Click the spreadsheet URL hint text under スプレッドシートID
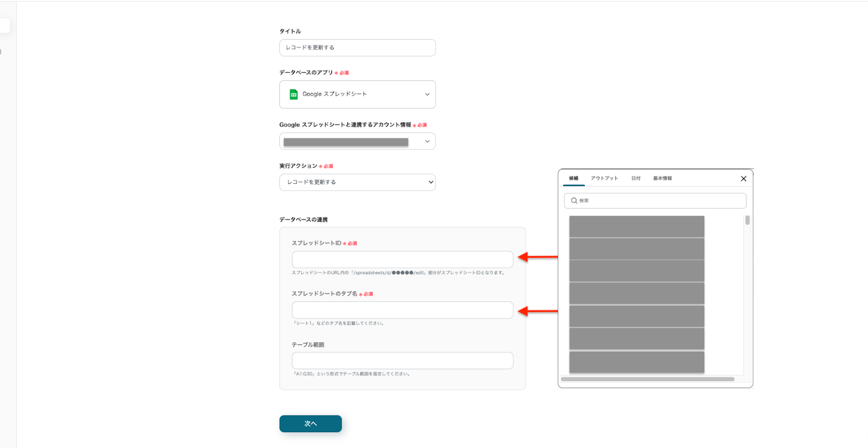 point(399,273)
